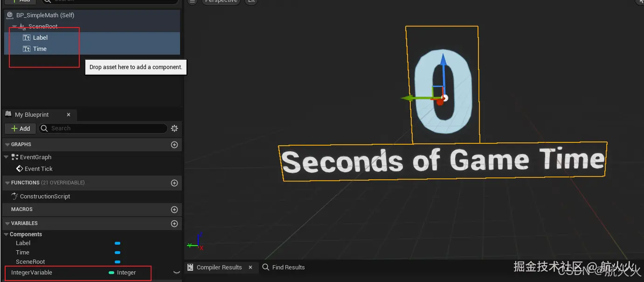Select the Event Tick node entry
This screenshot has width=644, height=282.
pyautogui.click(x=38, y=169)
